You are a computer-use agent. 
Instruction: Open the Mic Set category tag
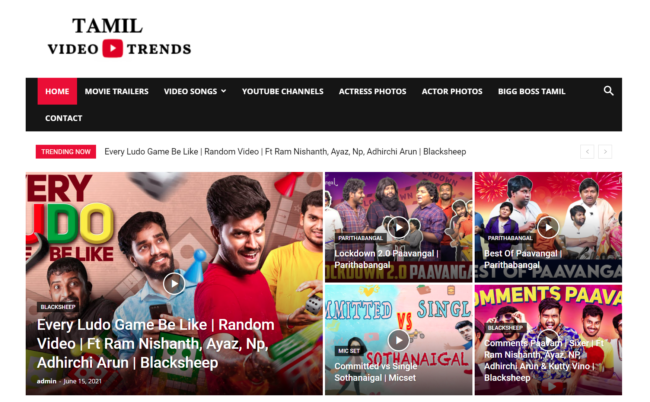(x=349, y=351)
